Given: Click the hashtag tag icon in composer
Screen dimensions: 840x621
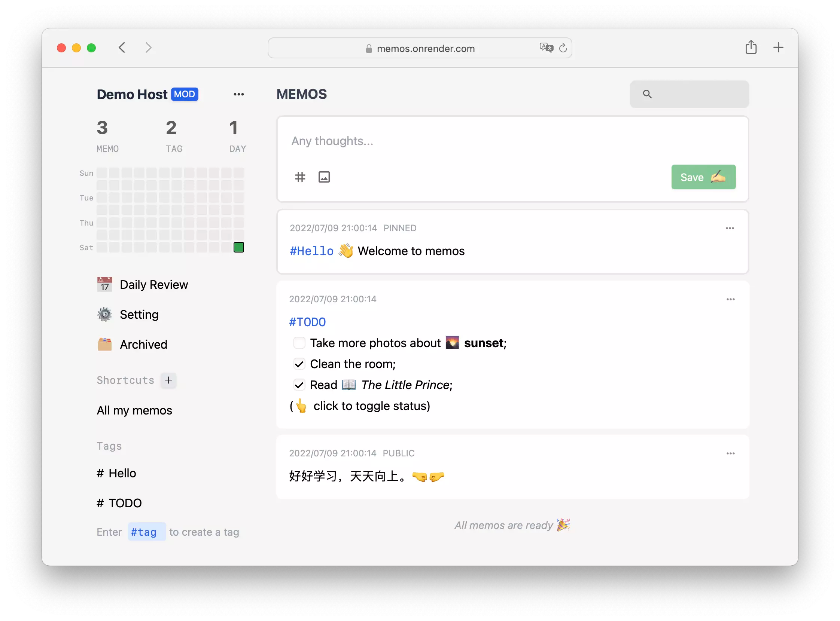Looking at the screenshot, I should click(x=300, y=177).
